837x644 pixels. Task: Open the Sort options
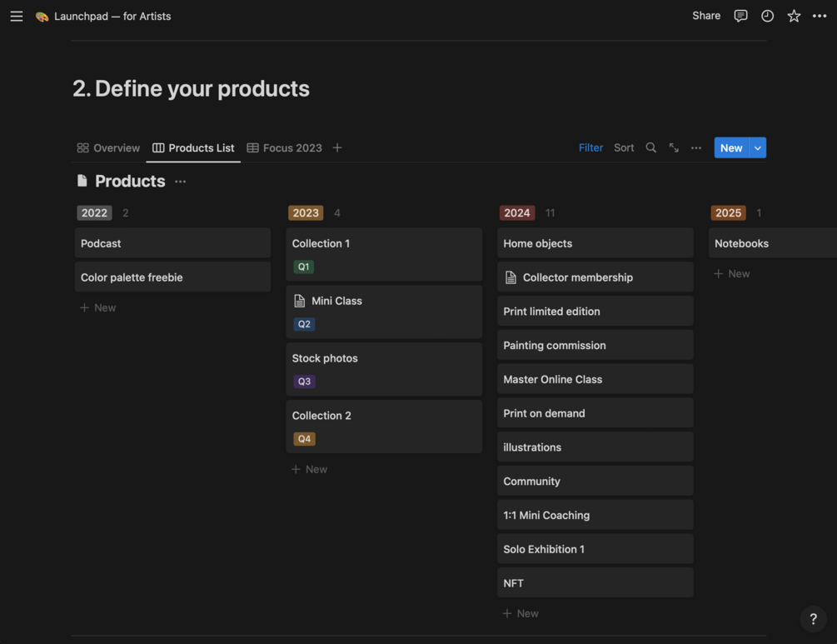tap(624, 147)
